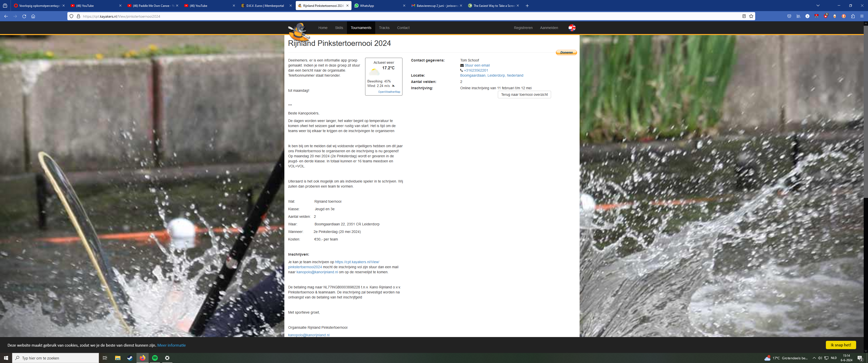
Task: Open the extensions puzzle-piece icon
Action: (x=853, y=16)
